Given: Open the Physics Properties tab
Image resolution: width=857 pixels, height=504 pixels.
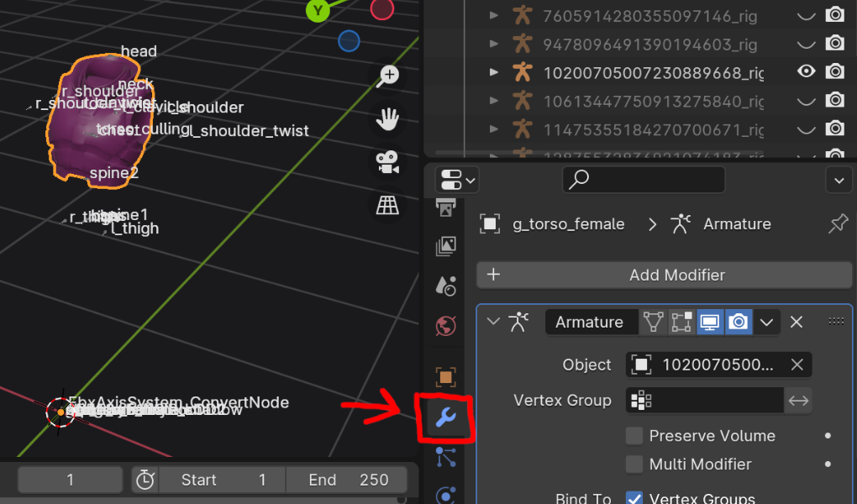Looking at the screenshot, I should [445, 494].
